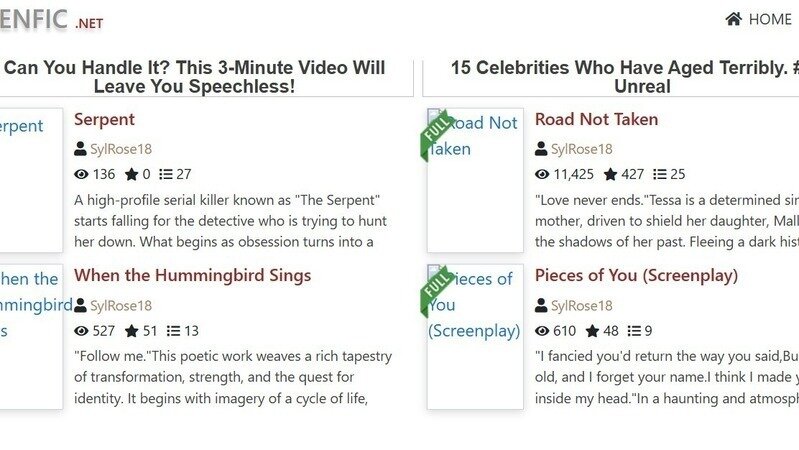Image resolution: width=799 pixels, height=450 pixels.
Task: Click the star icon for Pieces of You
Action: 592,331
